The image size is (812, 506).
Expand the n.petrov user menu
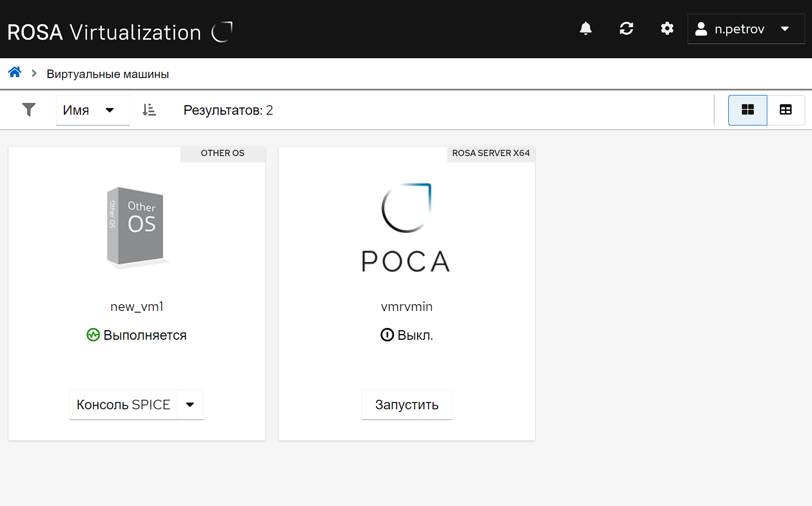point(746,29)
